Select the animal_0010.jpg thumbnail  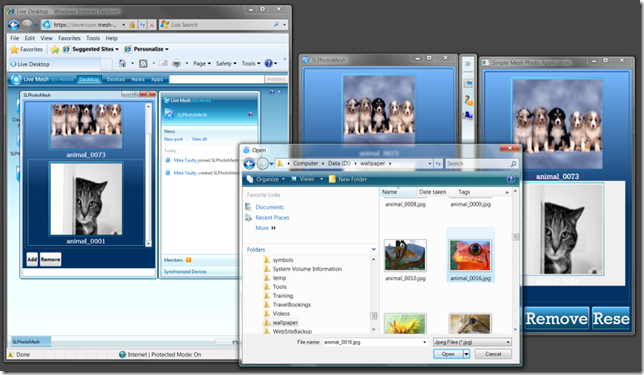405,255
